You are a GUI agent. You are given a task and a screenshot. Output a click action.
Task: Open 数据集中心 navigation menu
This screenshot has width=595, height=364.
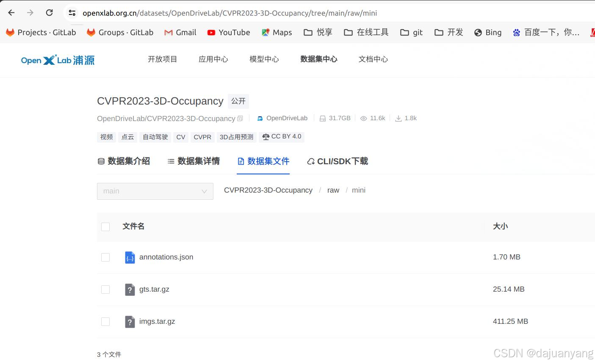click(318, 59)
